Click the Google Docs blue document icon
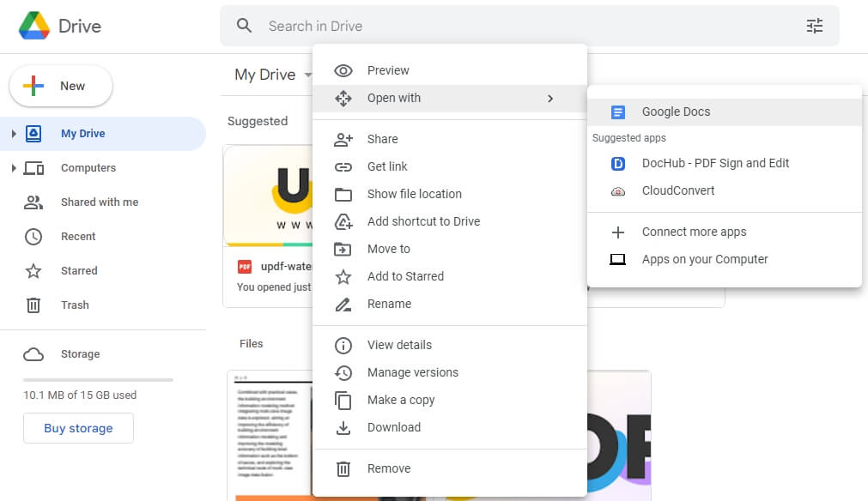868x501 pixels. pos(618,112)
